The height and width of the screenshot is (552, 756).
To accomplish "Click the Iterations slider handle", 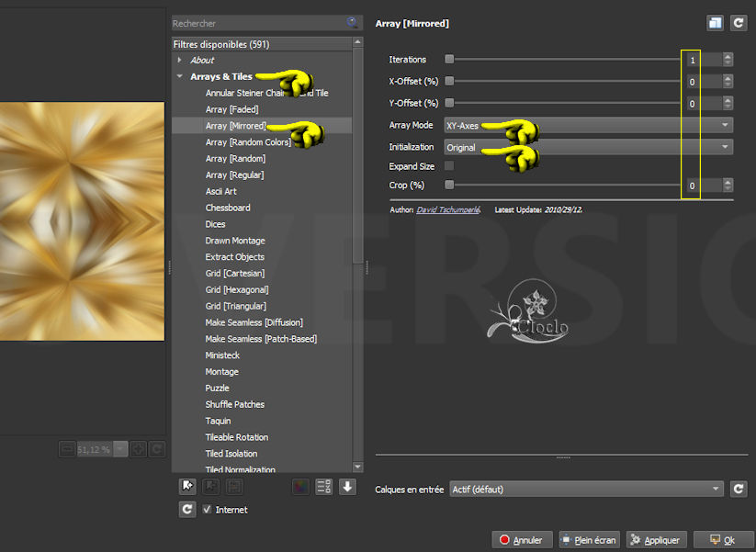I will pos(449,60).
